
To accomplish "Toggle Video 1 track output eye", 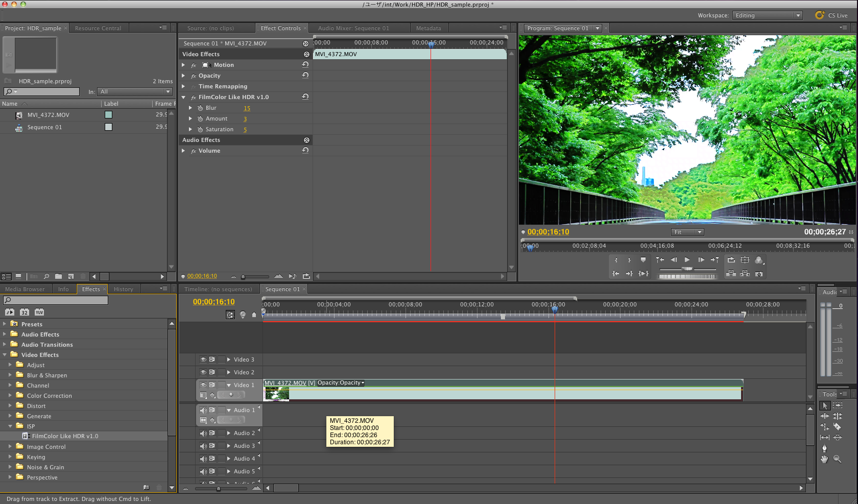I will tap(203, 385).
